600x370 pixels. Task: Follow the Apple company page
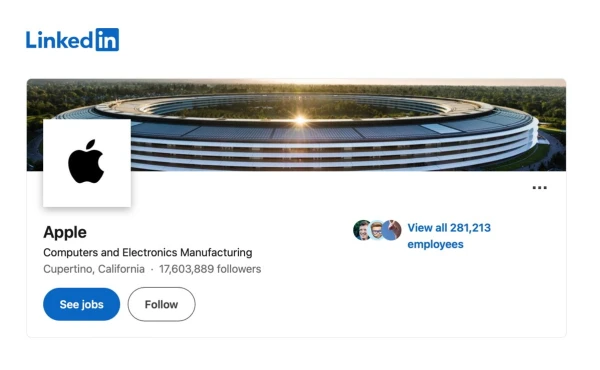pos(161,304)
